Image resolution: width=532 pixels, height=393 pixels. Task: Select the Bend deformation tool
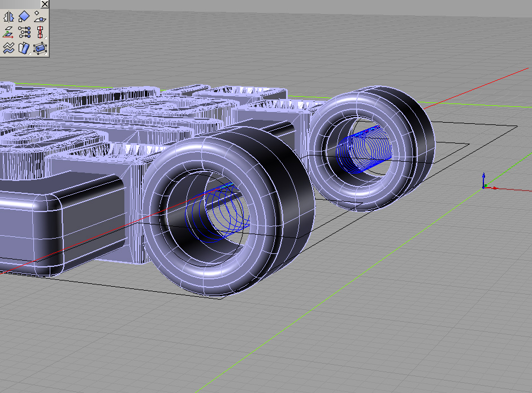click(24, 48)
